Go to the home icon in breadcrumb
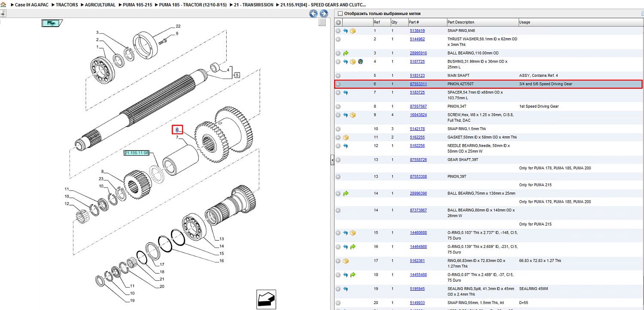644x310 pixels. click(3, 5)
